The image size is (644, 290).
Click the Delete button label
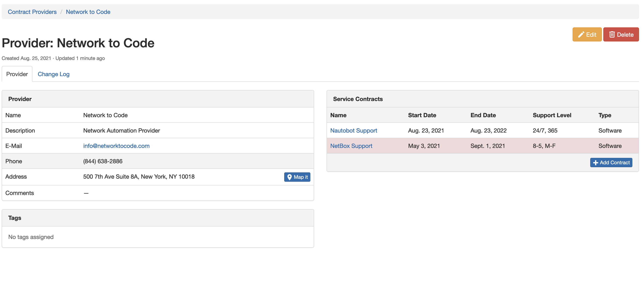(x=625, y=34)
